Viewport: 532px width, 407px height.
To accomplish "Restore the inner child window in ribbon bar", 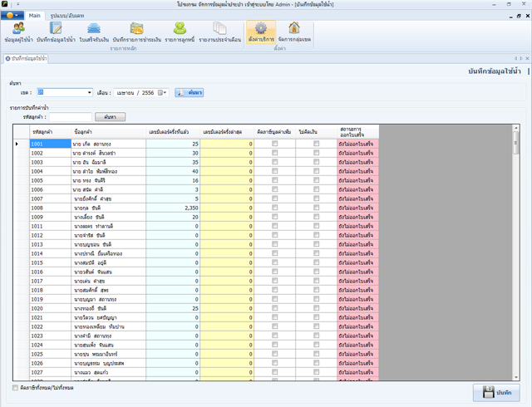I will tap(519, 16).
